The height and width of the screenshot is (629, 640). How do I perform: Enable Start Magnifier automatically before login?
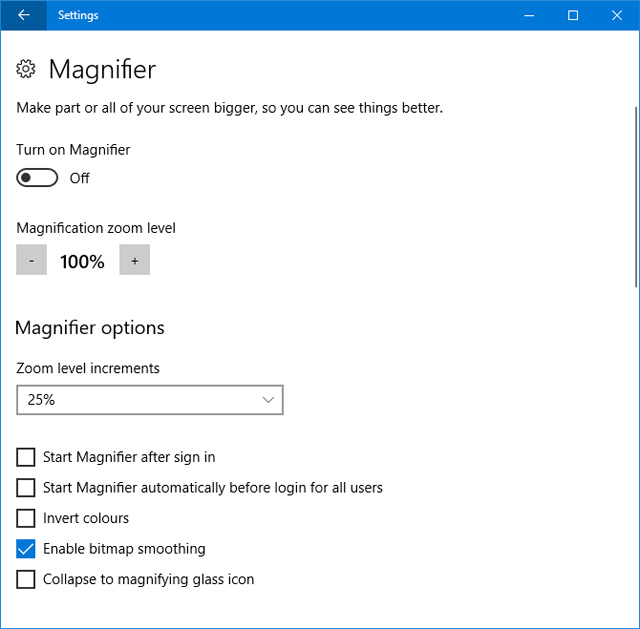coord(26,487)
